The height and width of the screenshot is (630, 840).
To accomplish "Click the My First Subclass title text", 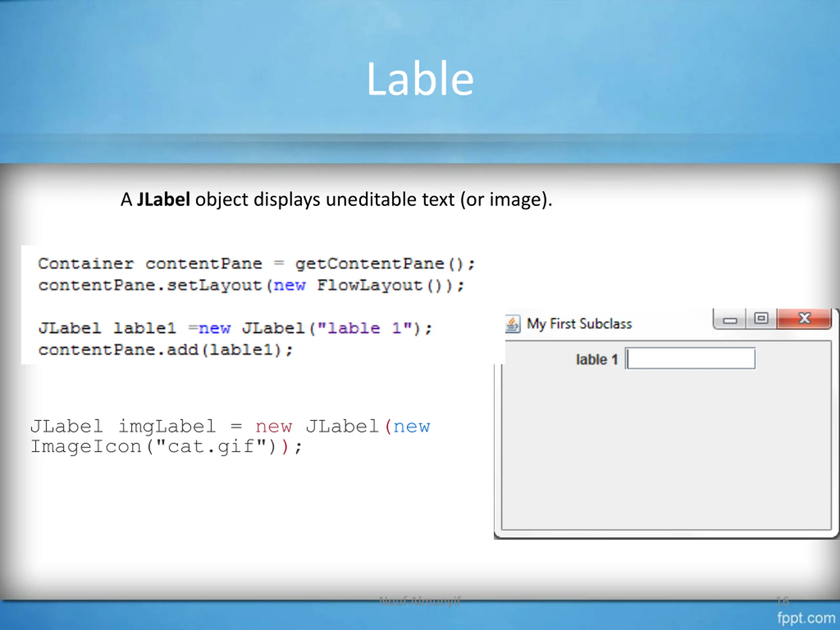I will click(x=579, y=324).
